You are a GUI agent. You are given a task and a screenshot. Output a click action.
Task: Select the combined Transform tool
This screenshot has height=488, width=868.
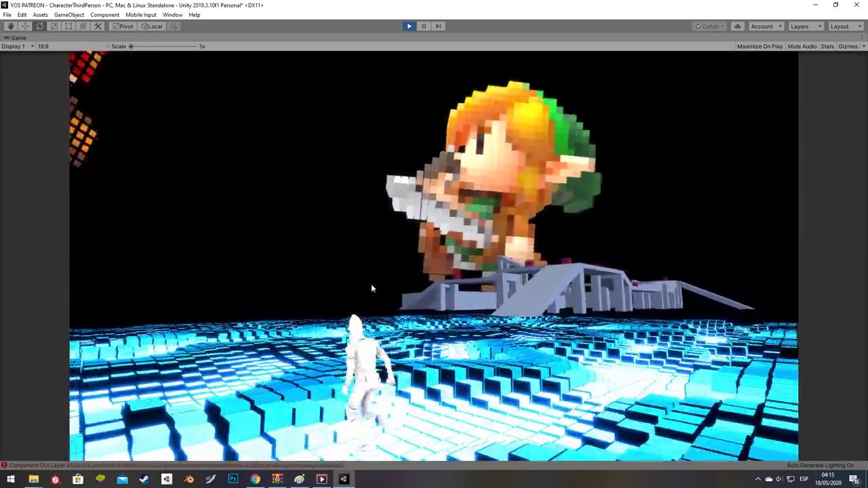tap(83, 26)
